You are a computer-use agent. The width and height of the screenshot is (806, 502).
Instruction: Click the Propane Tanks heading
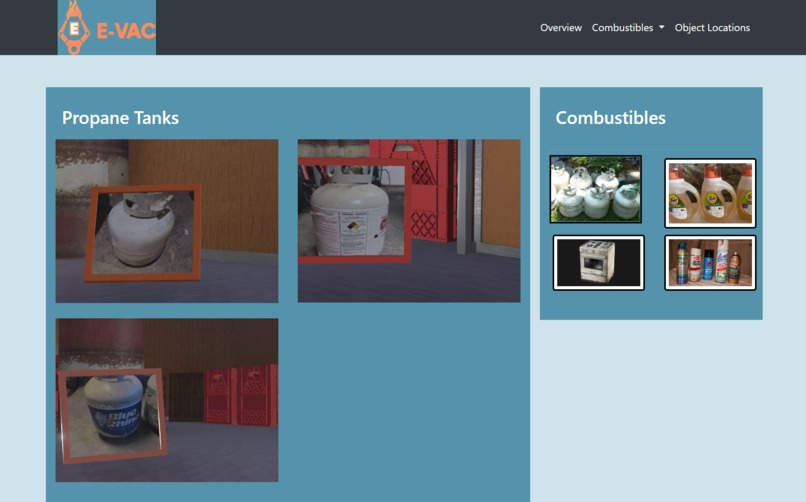120,118
